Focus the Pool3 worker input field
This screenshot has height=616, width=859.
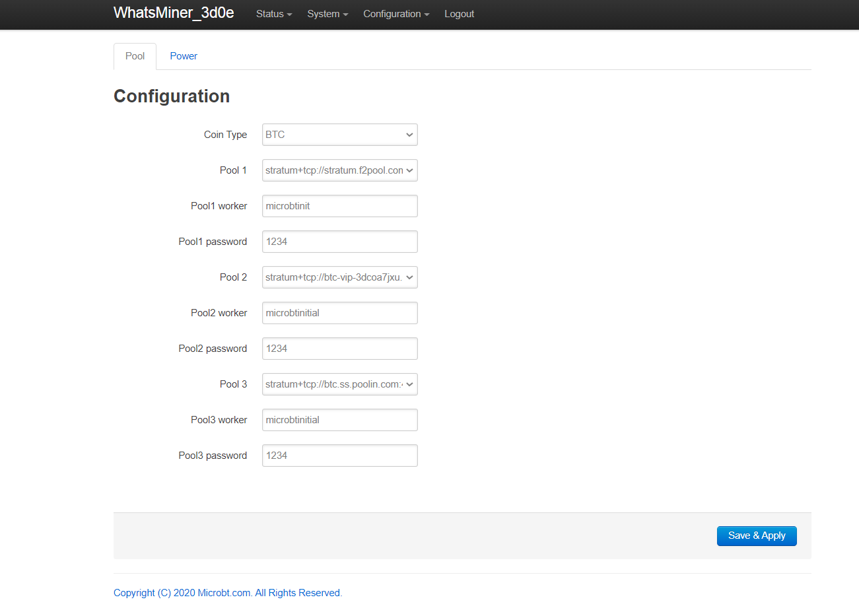(340, 420)
